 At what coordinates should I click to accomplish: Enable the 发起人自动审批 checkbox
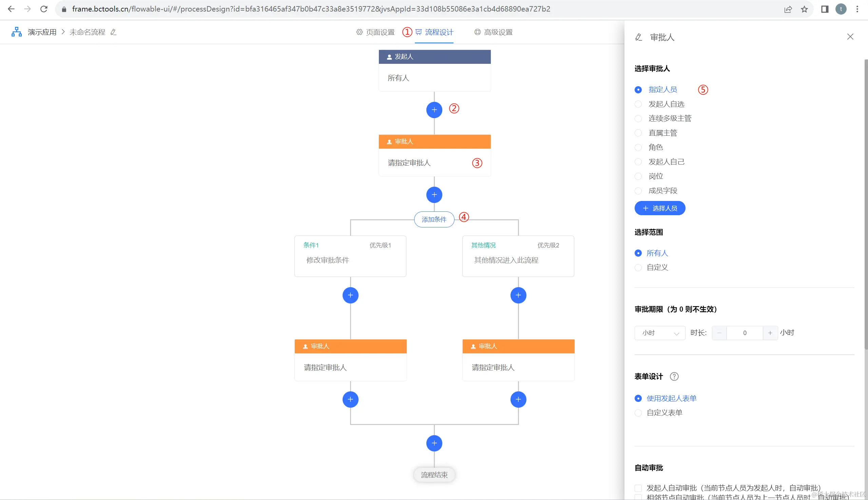point(638,488)
